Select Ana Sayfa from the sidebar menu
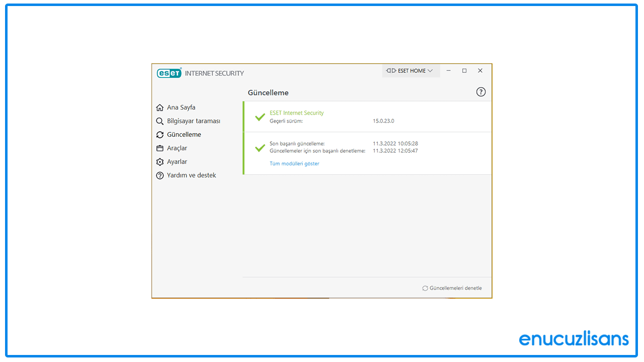Viewport: 644px width, 362px height. point(181,107)
